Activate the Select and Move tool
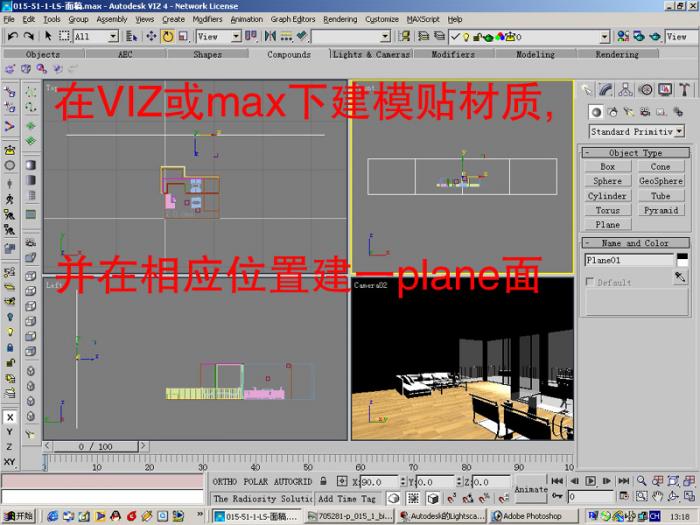The image size is (700, 525). (151, 36)
